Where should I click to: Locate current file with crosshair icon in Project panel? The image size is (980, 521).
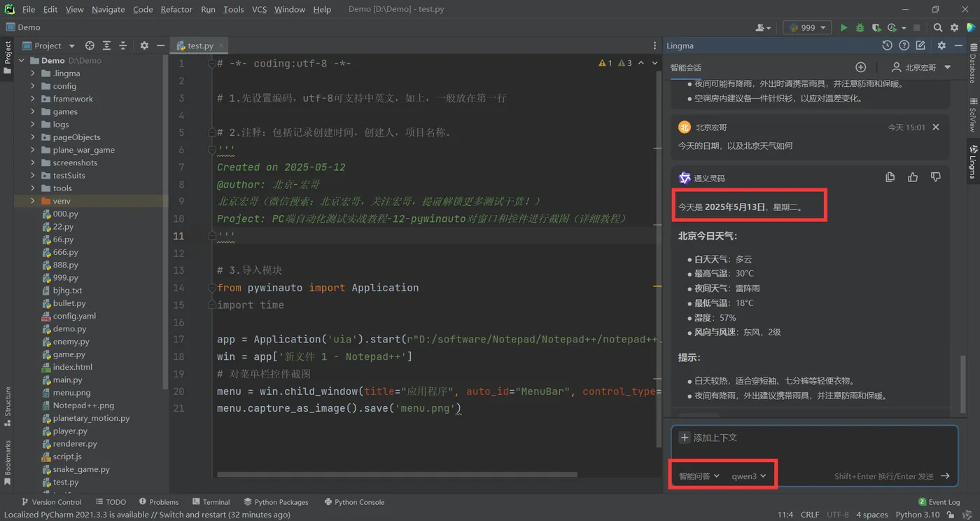click(90, 46)
